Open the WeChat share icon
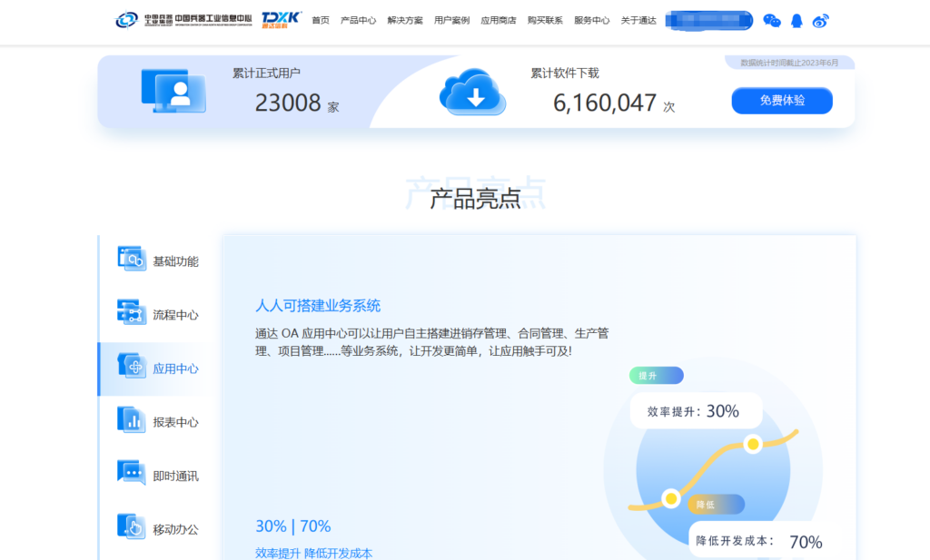This screenshot has width=930, height=560. pyautogui.click(x=772, y=20)
